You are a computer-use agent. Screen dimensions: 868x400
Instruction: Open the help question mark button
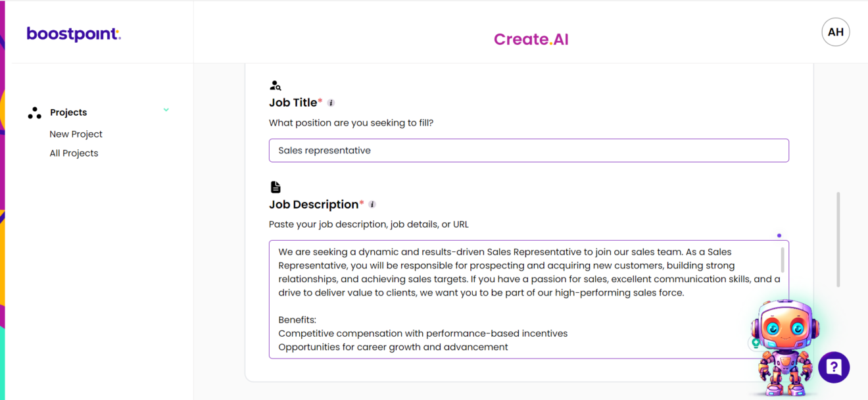834,367
